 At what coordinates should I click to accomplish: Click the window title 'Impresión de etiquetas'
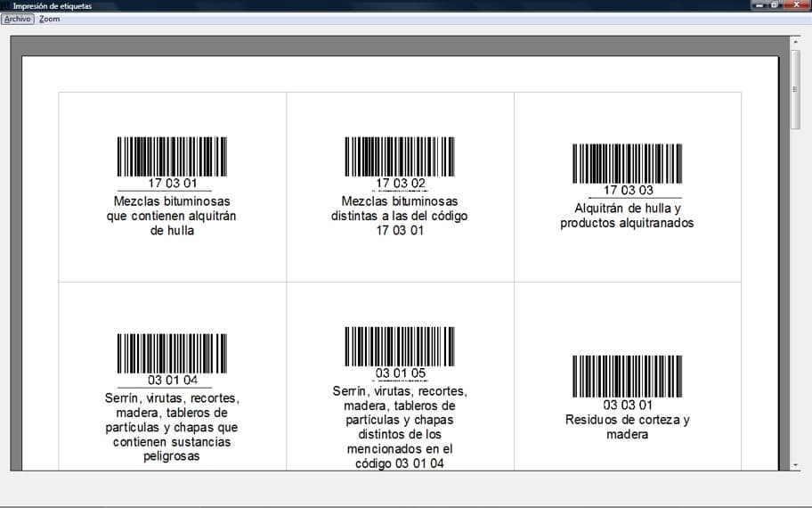tap(53, 6)
